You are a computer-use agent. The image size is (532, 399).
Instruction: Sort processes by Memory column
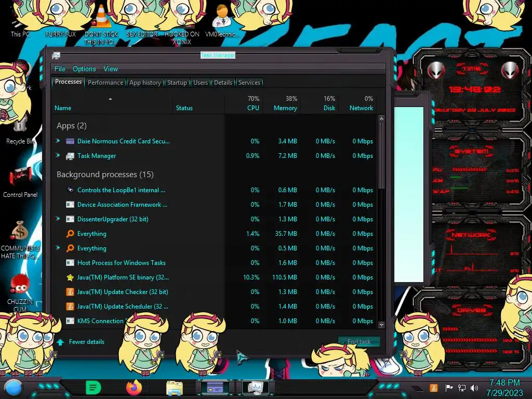[x=282, y=103]
